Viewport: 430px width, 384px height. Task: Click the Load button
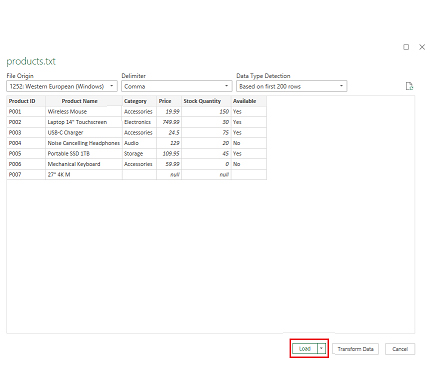pos(305,349)
